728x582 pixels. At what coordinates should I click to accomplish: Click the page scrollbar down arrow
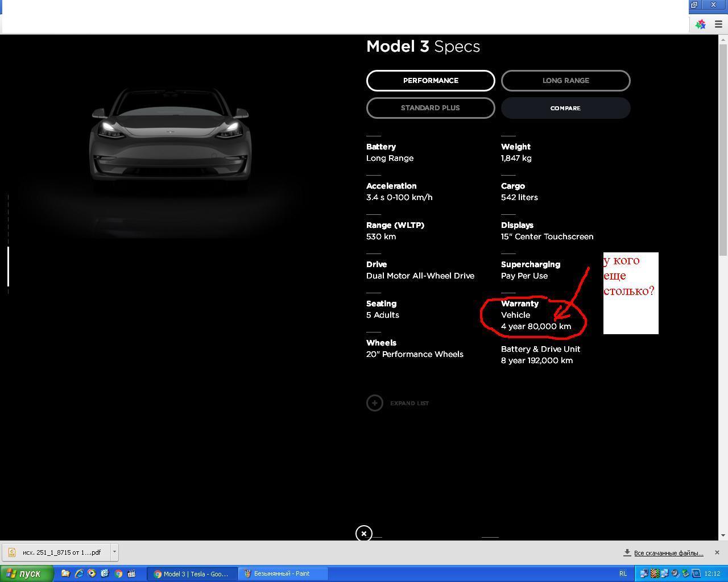tap(723, 535)
